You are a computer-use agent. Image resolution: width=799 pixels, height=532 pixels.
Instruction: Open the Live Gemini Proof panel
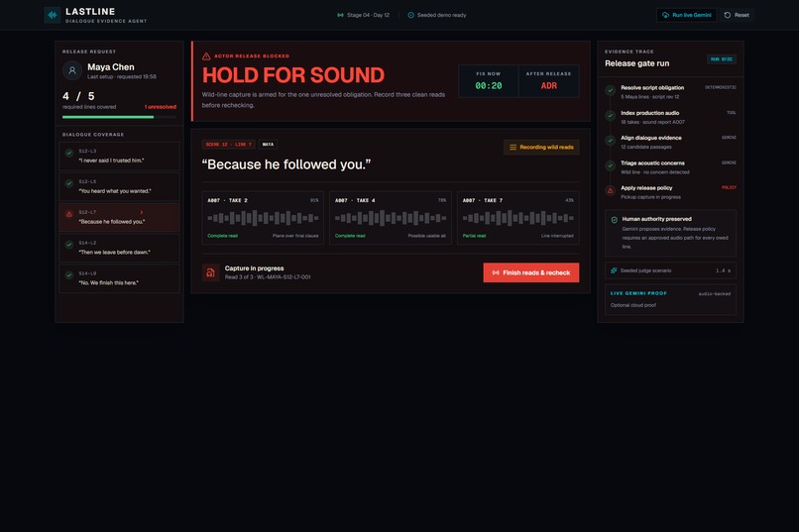670,300
